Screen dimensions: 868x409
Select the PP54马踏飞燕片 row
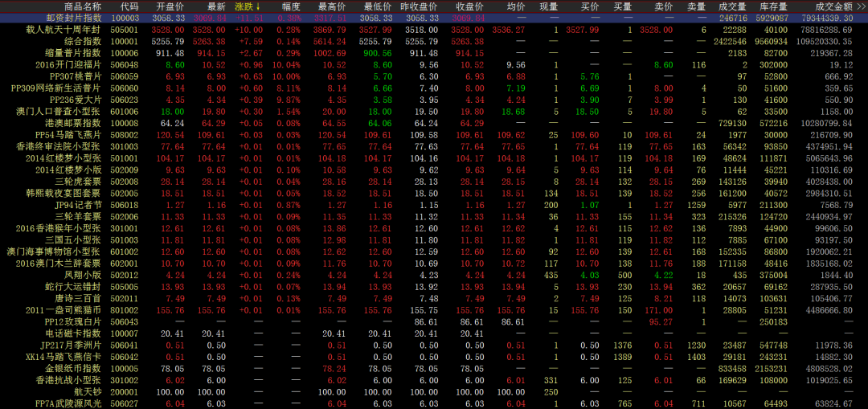point(434,134)
